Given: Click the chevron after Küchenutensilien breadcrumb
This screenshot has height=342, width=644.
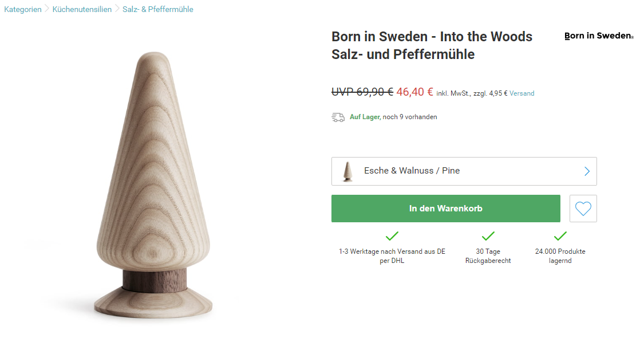Looking at the screenshot, I should pos(117,9).
